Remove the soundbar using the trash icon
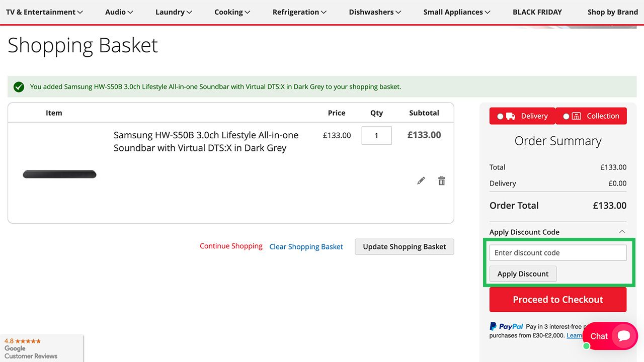This screenshot has height=362, width=644. (441, 180)
